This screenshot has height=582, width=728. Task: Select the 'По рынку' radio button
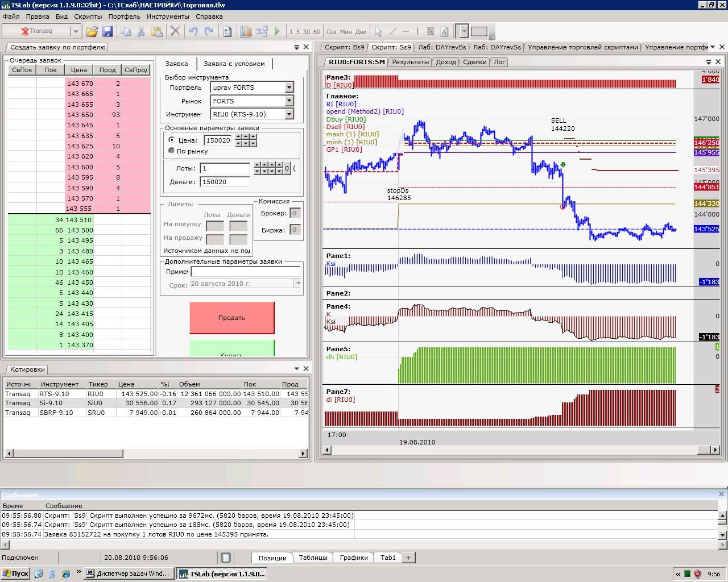pos(172,151)
